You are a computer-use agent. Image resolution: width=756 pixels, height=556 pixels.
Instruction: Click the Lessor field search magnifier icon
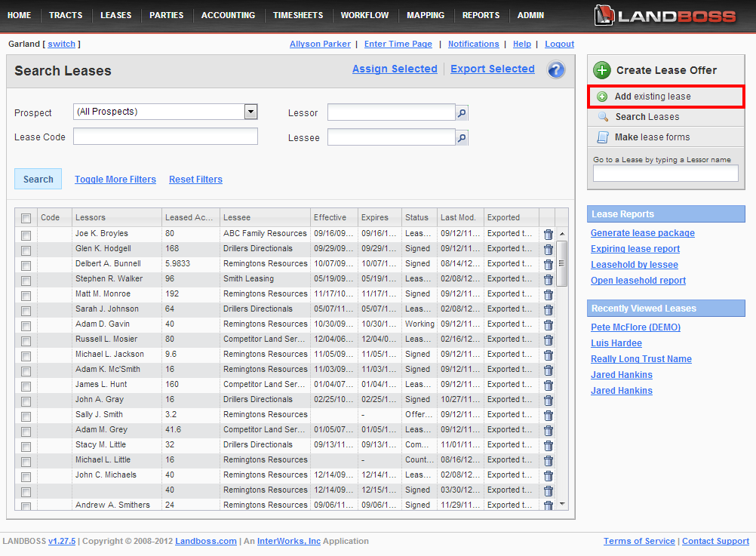(x=462, y=113)
